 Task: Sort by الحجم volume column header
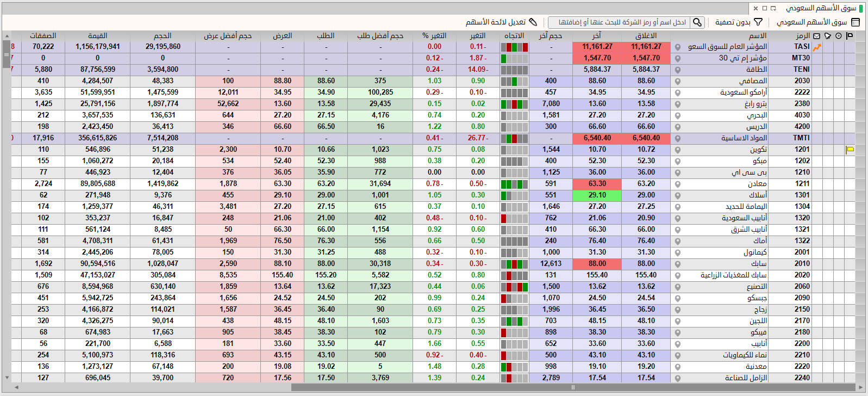click(163, 36)
